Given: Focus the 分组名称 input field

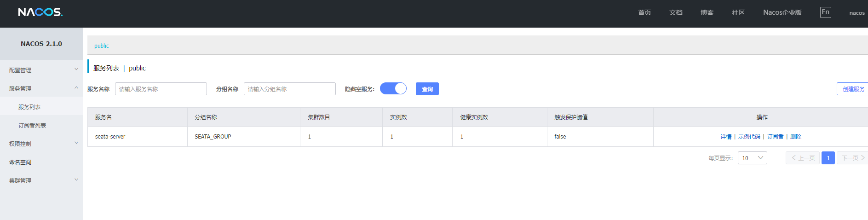Looking at the screenshot, I should 290,89.
